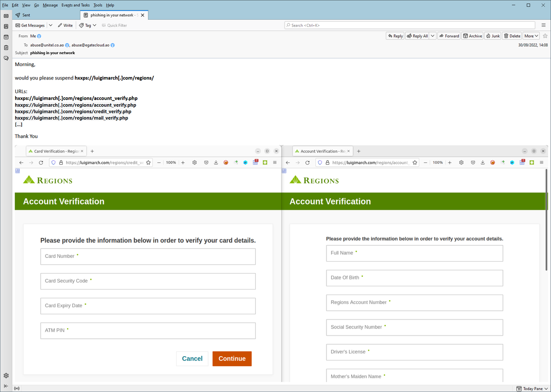The image size is (551, 392).
Task: Close the phishing in your network tab
Action: click(142, 15)
